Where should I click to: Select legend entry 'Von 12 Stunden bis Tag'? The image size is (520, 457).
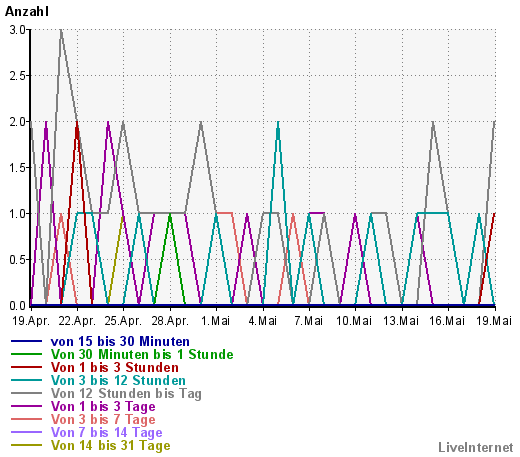pos(126,393)
